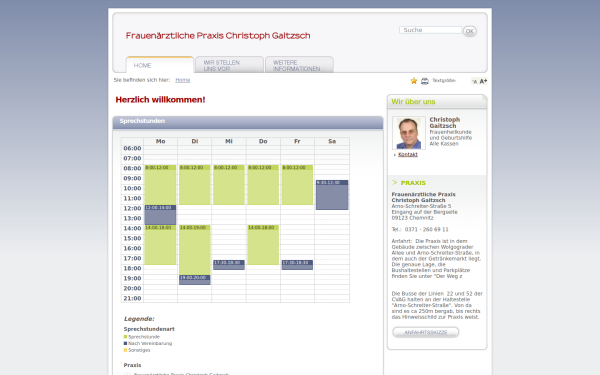Click the Nach Vereinbarung blue legend swatch
The width and height of the screenshot is (600, 375).
click(x=125, y=344)
